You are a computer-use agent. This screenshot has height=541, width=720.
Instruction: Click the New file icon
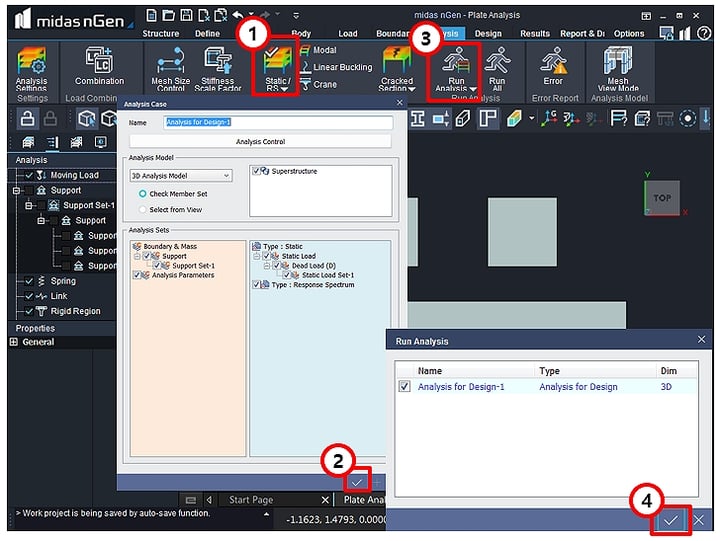pyautogui.click(x=151, y=15)
